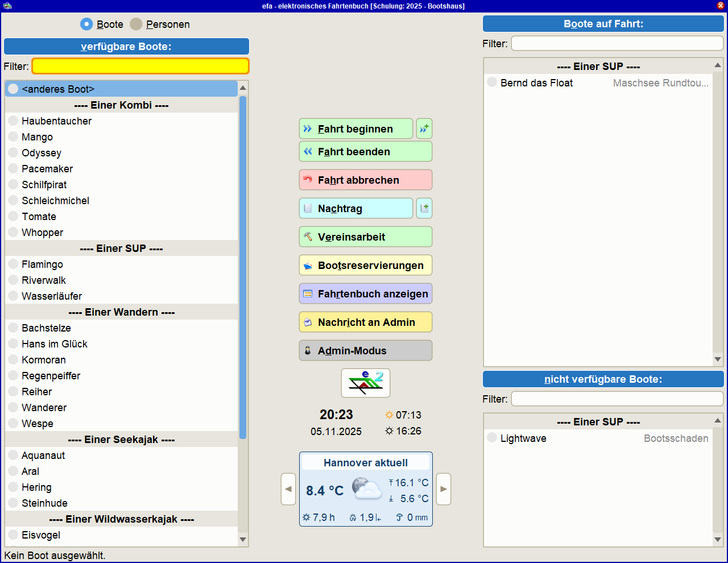728x563 pixels.
Task: Click the efa2 logo icon
Action: [x=365, y=383]
